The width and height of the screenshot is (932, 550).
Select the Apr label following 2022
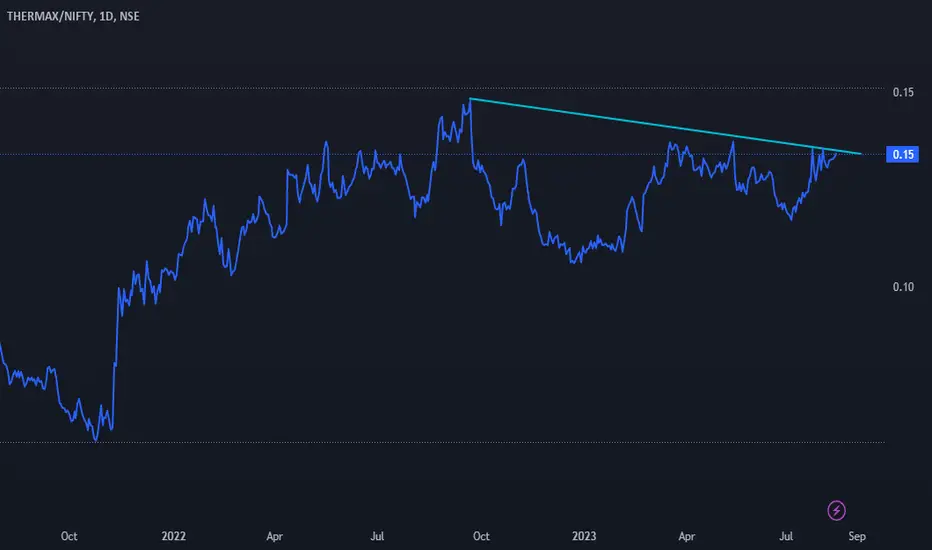pos(274,536)
